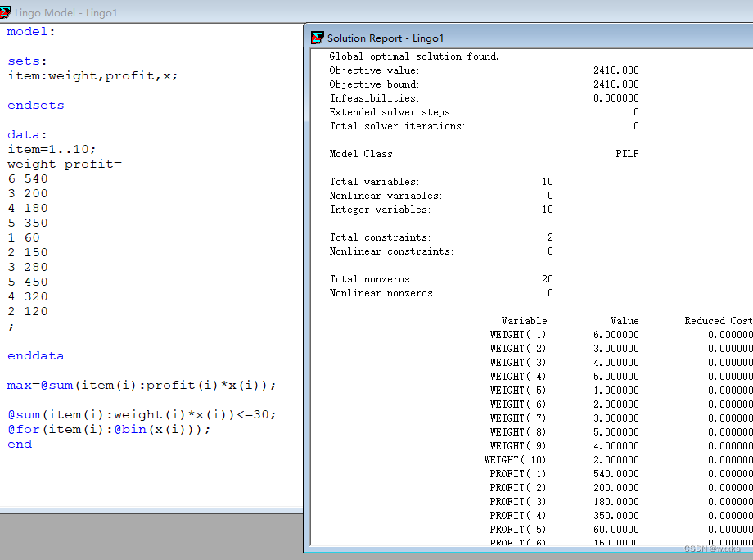
Task: Click the PROFIT( 2) row
Action: (621, 488)
